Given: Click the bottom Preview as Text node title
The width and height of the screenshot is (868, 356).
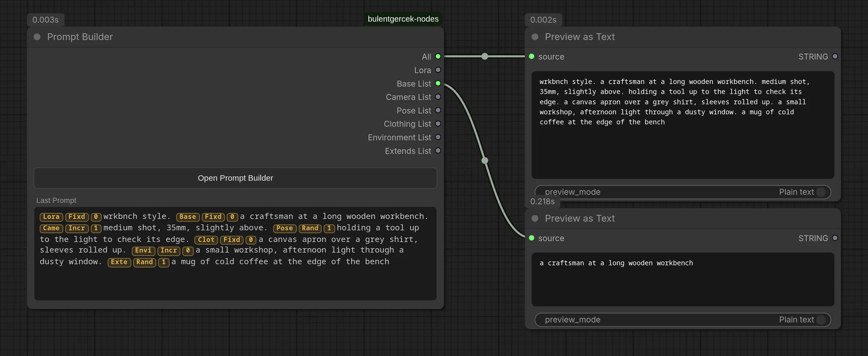Looking at the screenshot, I should click(580, 218).
